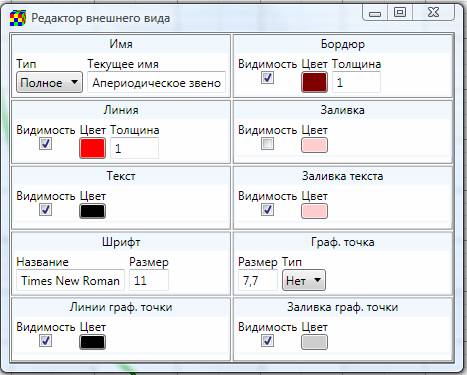Click the Шрифт Размер field showing 11
Screen dimensions: 467x375
coord(149,280)
